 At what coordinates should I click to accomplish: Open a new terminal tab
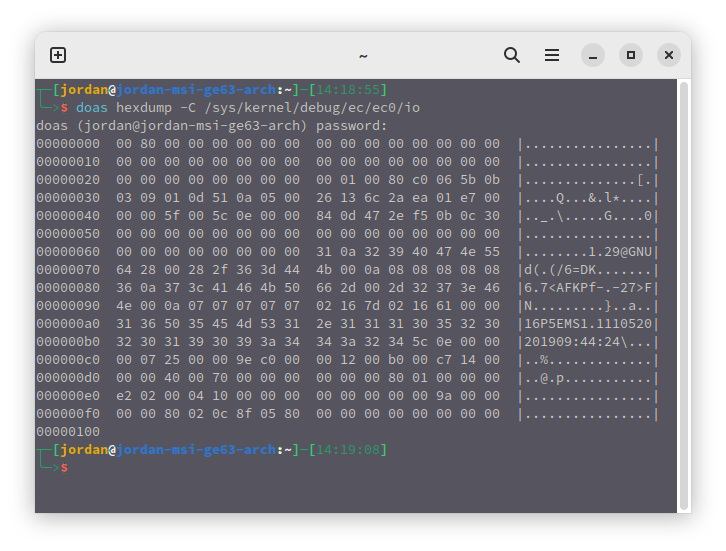(x=58, y=55)
